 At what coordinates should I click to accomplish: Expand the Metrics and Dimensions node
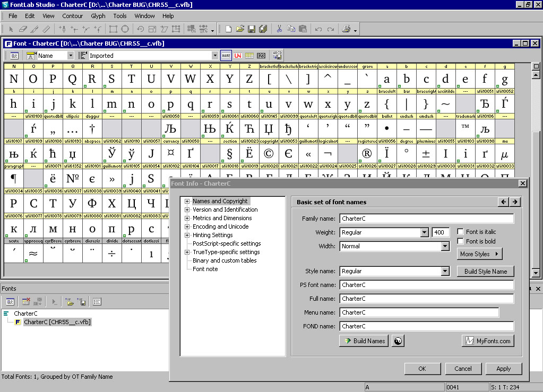(187, 219)
